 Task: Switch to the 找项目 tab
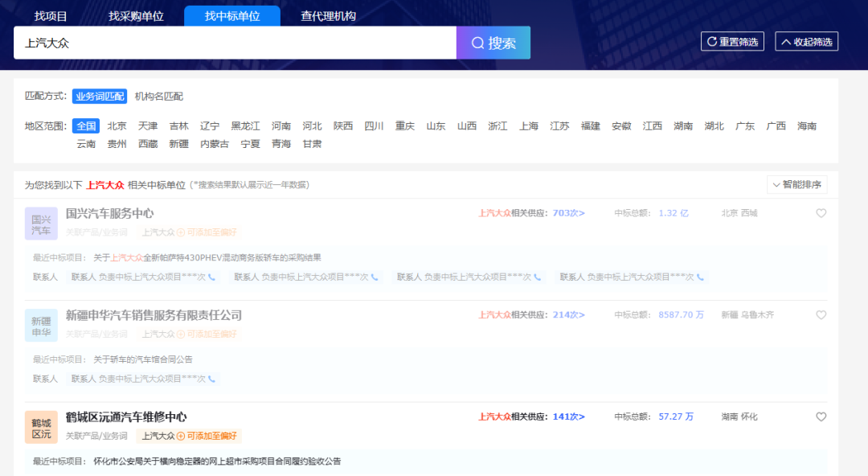tap(51, 16)
